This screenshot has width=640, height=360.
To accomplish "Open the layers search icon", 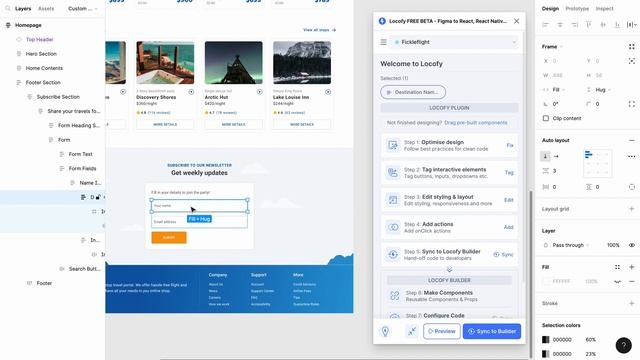I will [8, 9].
